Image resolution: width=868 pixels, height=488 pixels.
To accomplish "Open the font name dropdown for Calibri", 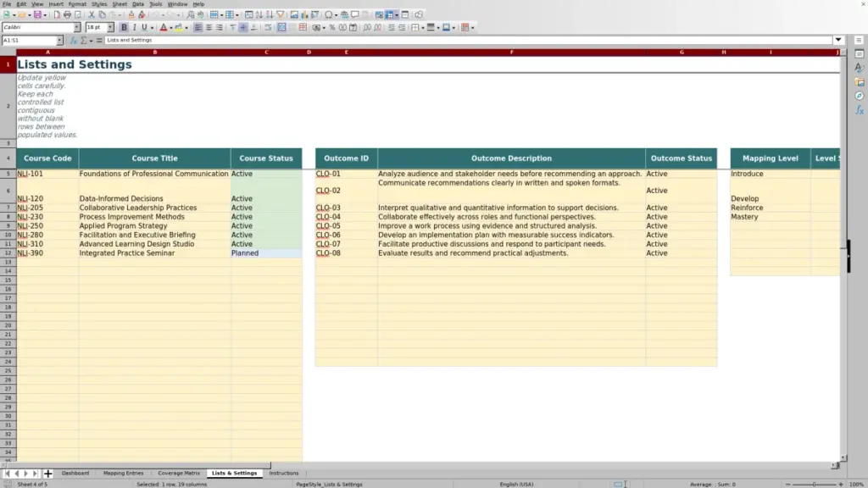I will [77, 28].
